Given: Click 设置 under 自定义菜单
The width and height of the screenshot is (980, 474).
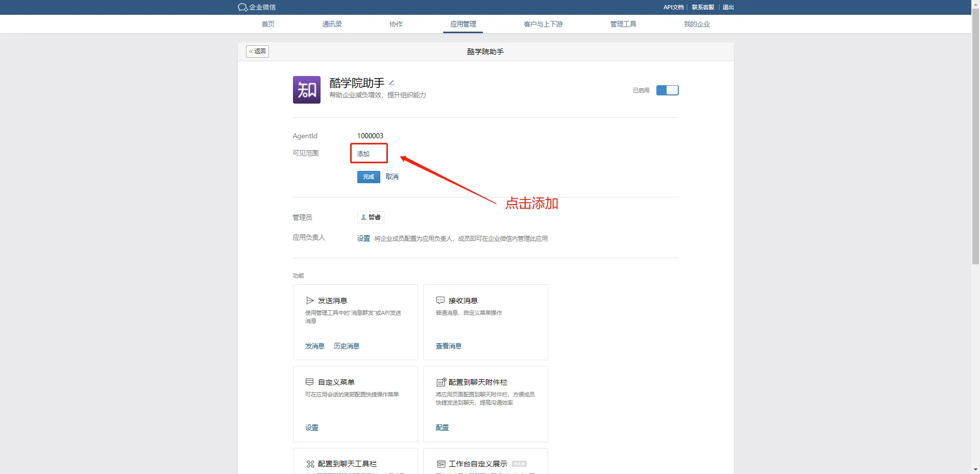Looking at the screenshot, I should click(x=312, y=428).
